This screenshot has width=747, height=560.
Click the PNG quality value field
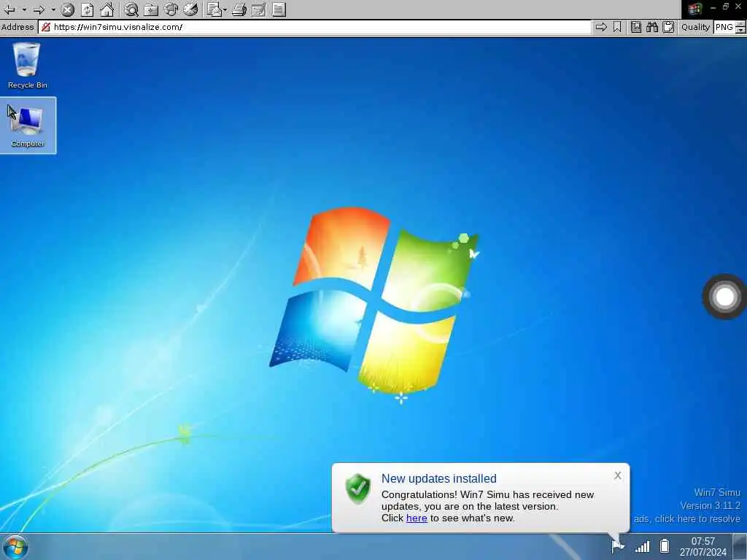point(724,27)
